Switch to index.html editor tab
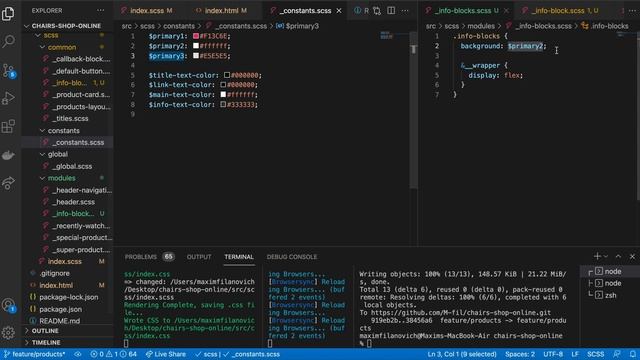Viewport: 640px width, 360px height. click(x=222, y=11)
